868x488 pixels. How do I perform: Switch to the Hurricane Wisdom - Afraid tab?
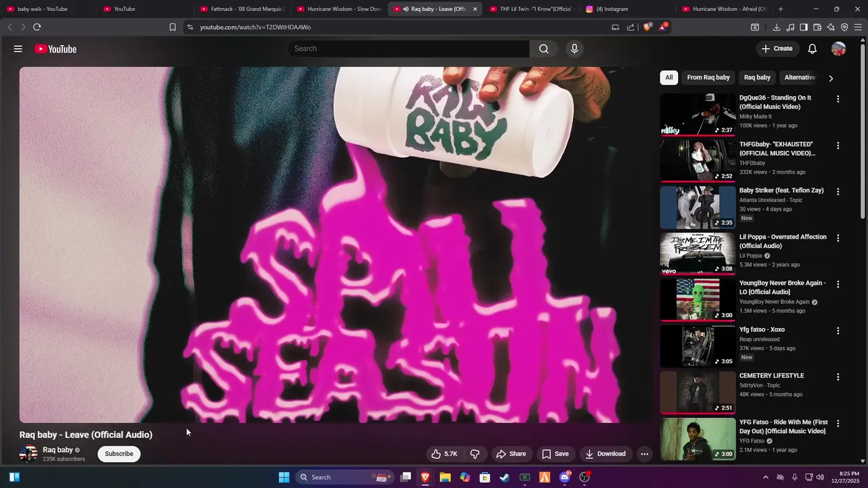724,9
